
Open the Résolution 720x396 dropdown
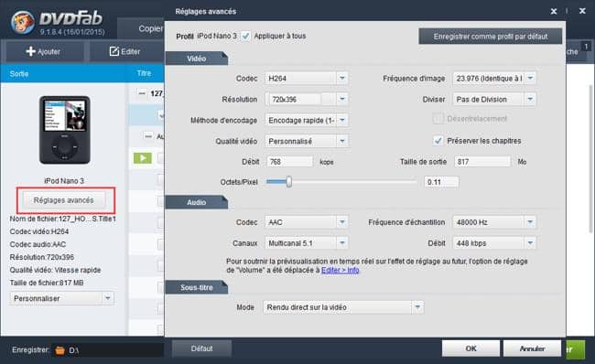click(x=306, y=100)
